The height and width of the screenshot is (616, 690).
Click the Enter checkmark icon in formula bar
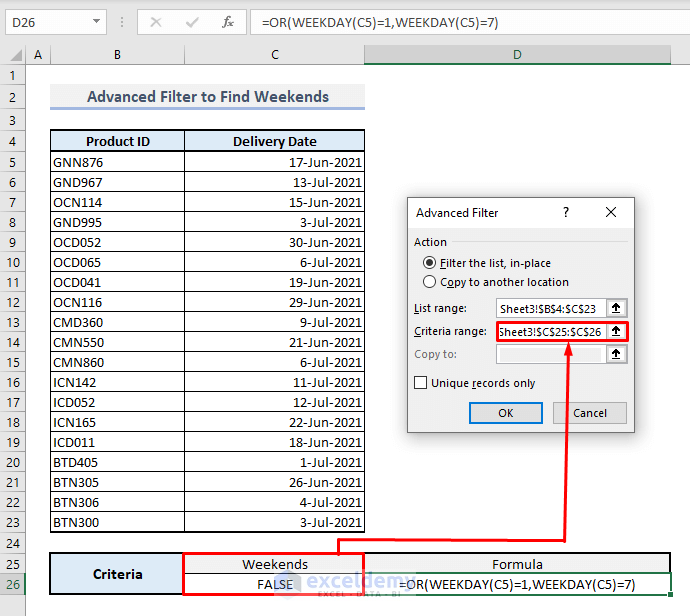192,22
